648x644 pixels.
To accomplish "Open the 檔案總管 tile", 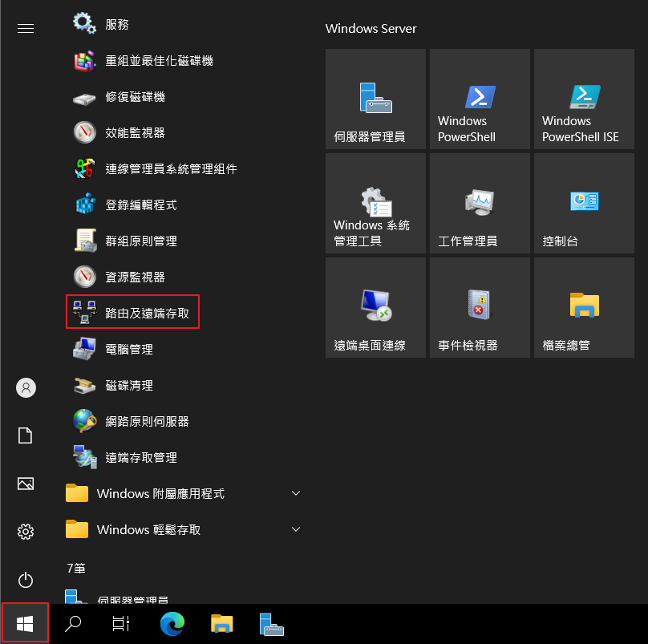I will pos(584,307).
